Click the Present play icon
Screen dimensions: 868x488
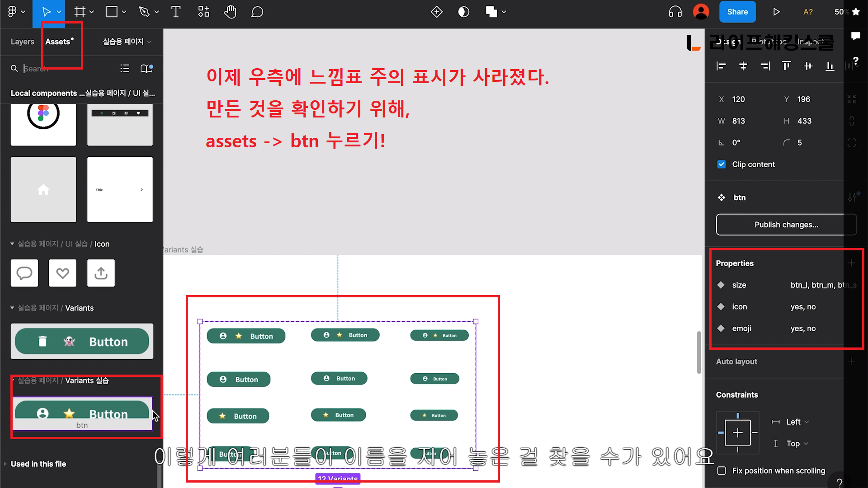[776, 12]
